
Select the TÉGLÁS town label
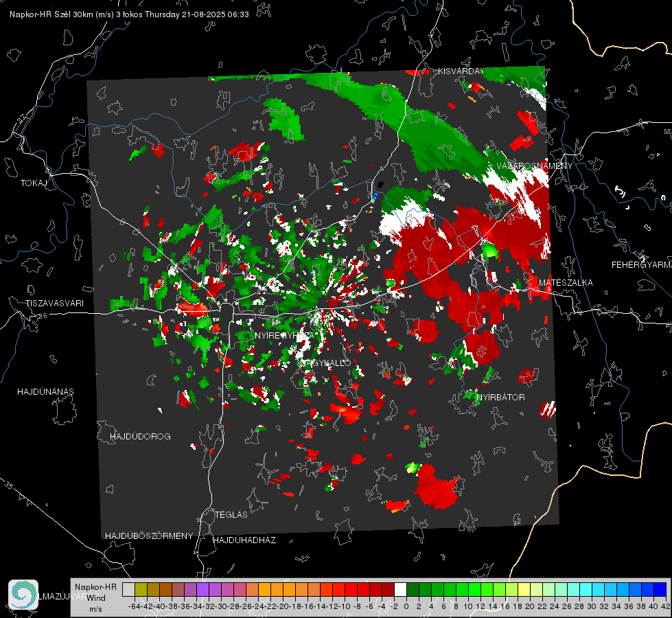pos(231,514)
